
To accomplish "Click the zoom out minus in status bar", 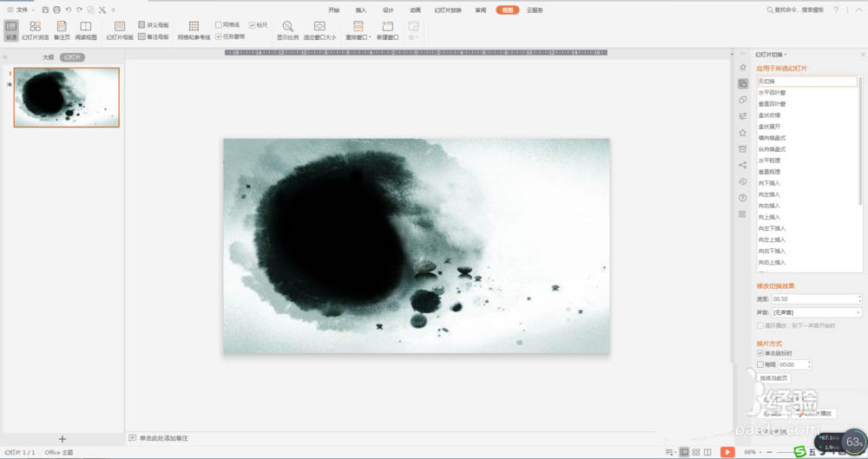I will pos(769,452).
